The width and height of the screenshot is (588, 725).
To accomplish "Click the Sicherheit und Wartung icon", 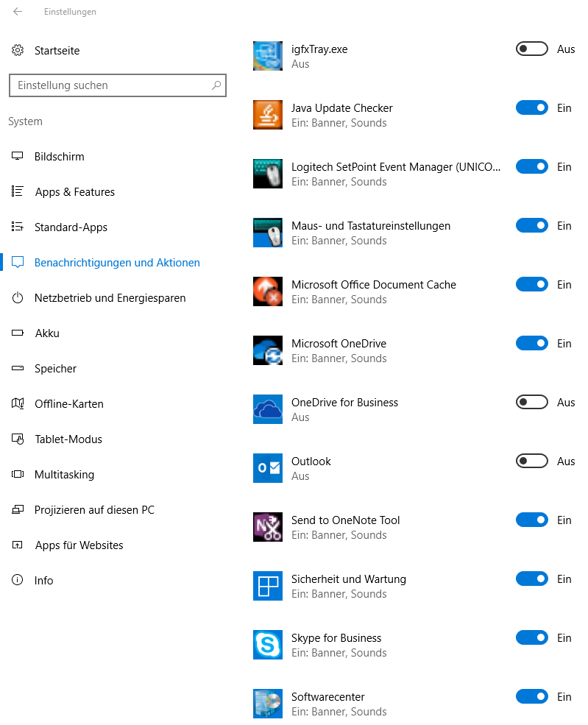I will [268, 586].
